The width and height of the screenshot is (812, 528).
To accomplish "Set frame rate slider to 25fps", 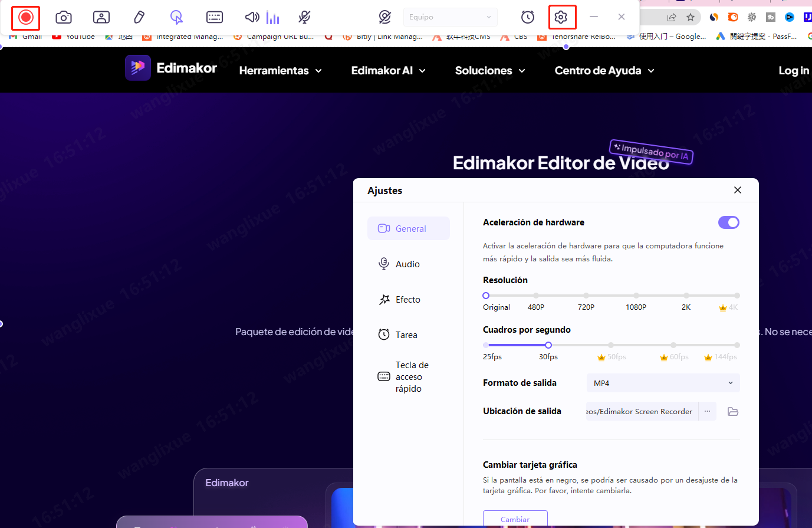I will click(x=486, y=345).
